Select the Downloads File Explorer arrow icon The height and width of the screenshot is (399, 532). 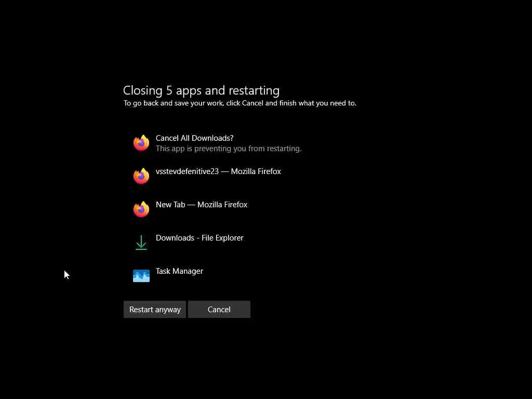pos(141,243)
